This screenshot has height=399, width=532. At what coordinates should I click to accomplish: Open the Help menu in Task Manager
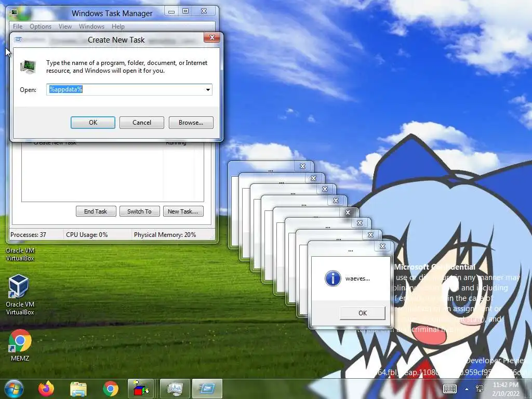click(x=118, y=26)
